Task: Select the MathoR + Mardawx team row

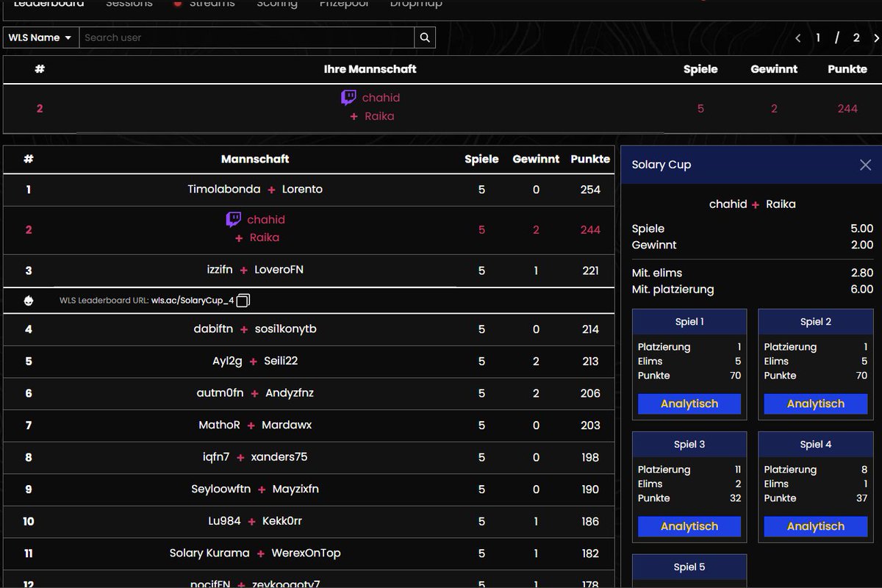Action: pos(309,425)
